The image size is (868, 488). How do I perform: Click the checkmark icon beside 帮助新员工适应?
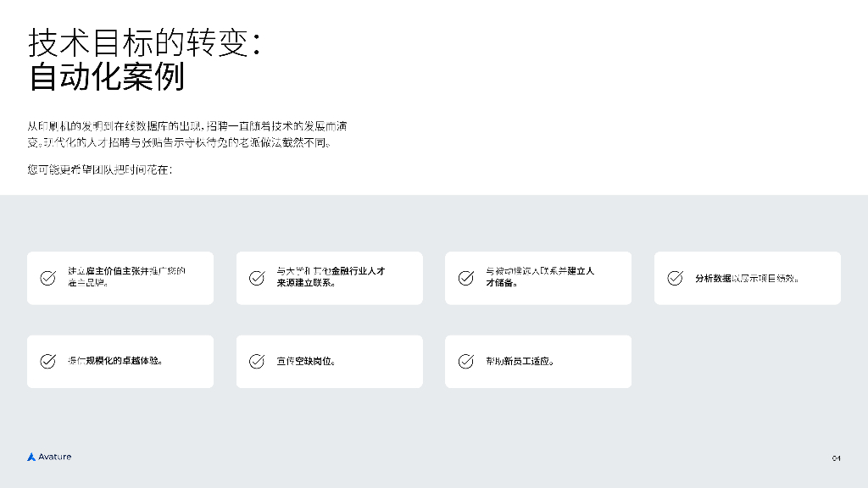[466, 361]
